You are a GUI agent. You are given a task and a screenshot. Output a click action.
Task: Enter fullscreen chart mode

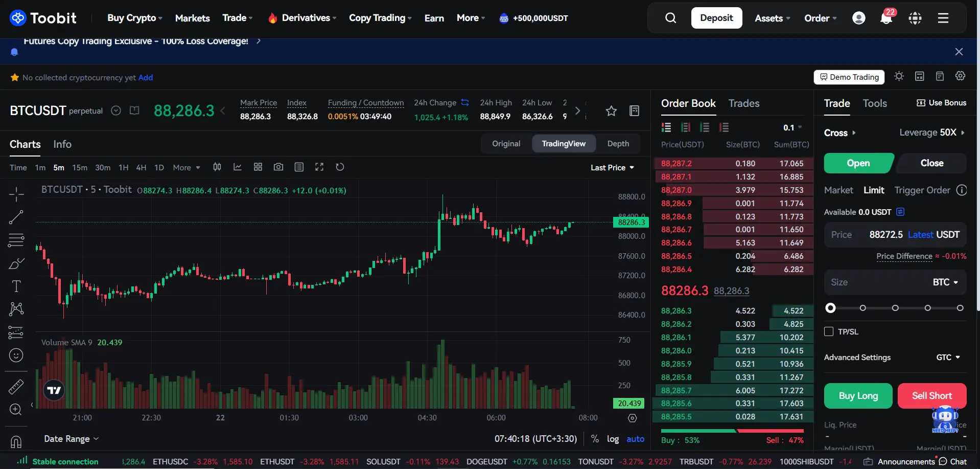tap(319, 167)
